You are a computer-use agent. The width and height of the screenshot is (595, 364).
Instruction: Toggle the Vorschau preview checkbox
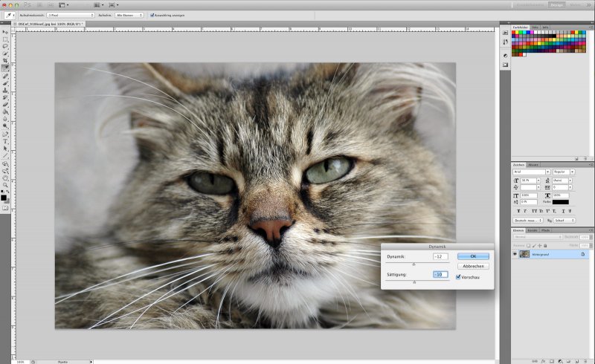coord(458,277)
